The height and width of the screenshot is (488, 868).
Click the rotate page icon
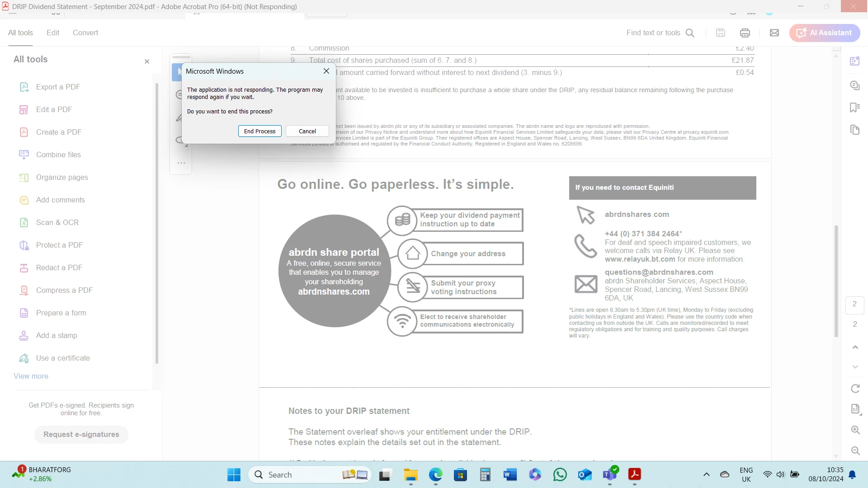point(855,389)
